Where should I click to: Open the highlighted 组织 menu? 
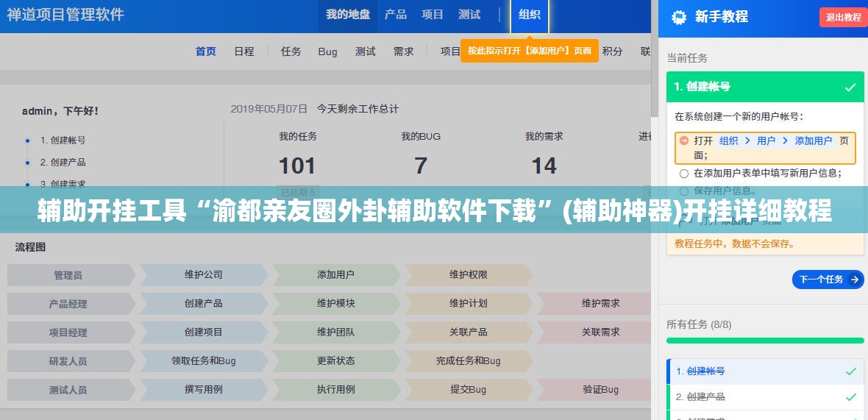coord(529,15)
